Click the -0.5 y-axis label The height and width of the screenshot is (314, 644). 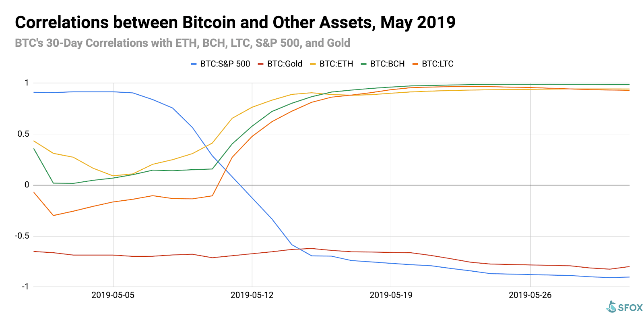(x=22, y=236)
